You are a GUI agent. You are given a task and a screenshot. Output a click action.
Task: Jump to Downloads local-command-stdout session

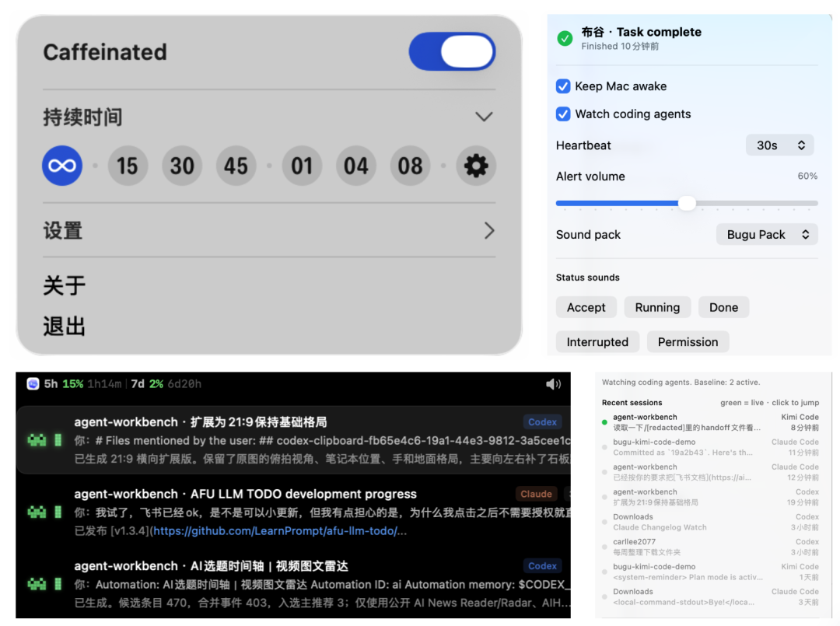(x=710, y=596)
